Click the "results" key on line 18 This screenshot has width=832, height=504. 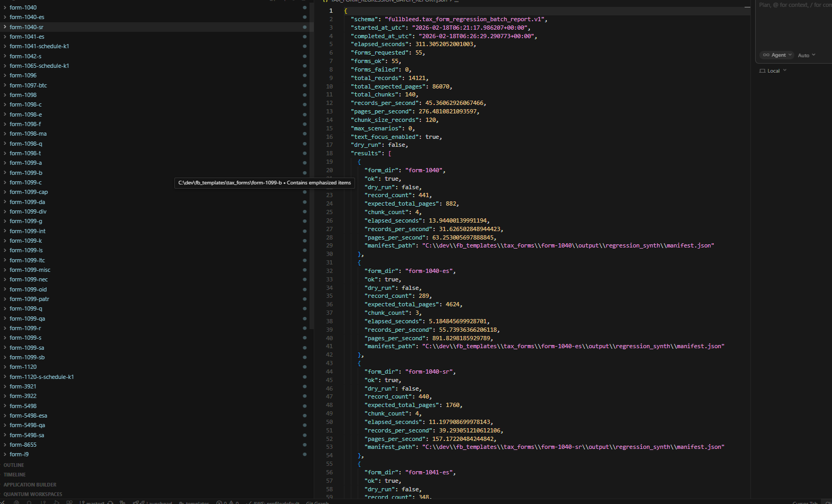(366, 153)
